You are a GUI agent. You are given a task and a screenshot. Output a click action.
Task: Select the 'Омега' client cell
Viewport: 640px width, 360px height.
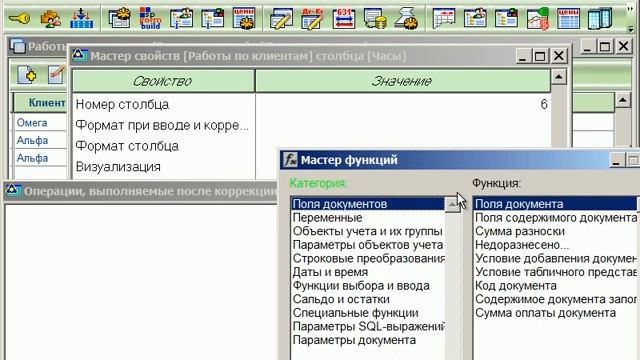pos(40,122)
